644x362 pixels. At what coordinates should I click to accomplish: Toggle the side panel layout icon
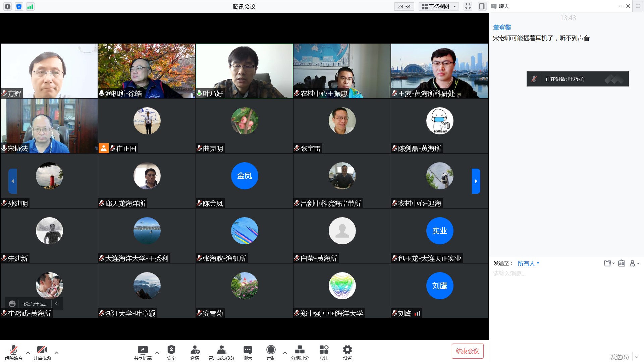point(482,6)
